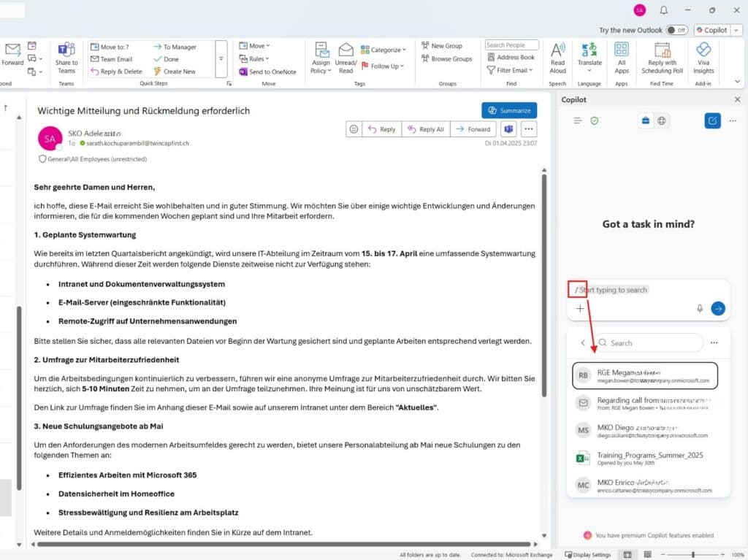Open the Categorize dropdown
Image resolution: width=748 pixels, height=560 pixels.
pos(383,50)
